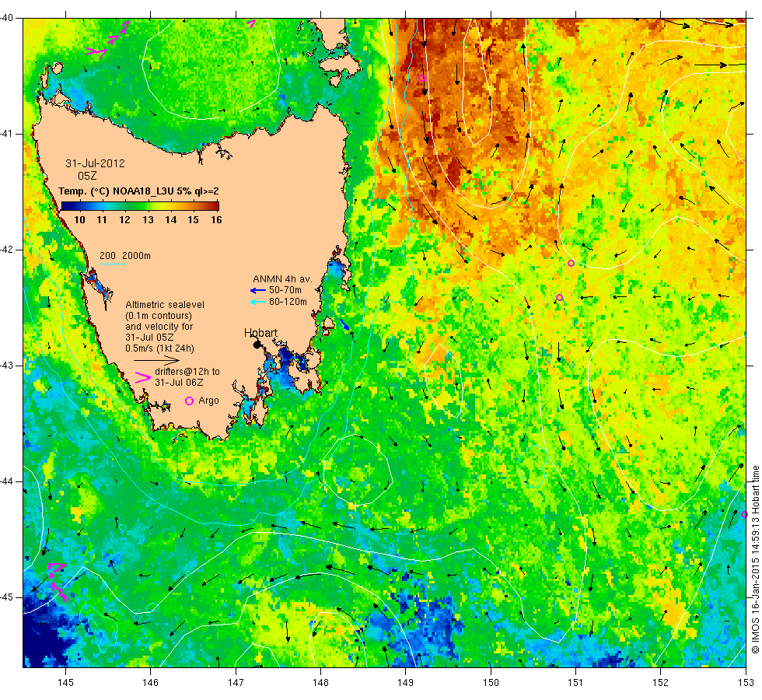Click the color bar value '13'
Viewport: 762px width, 700px height.
(148, 219)
